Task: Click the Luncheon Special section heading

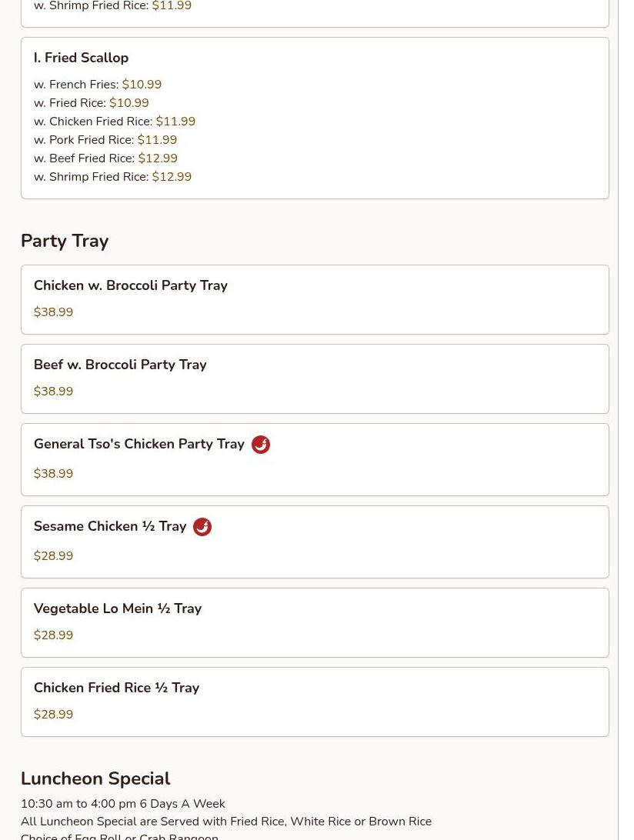Action: coord(95,778)
